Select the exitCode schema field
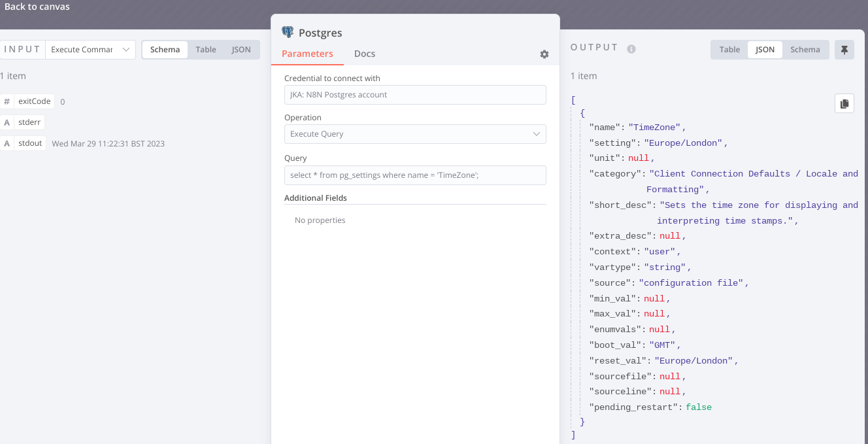The image size is (868, 444). [x=35, y=101]
